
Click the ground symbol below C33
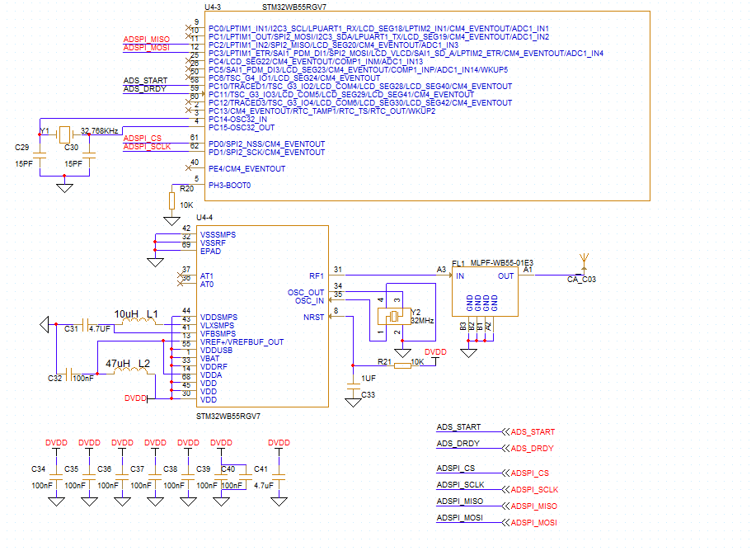coord(354,402)
